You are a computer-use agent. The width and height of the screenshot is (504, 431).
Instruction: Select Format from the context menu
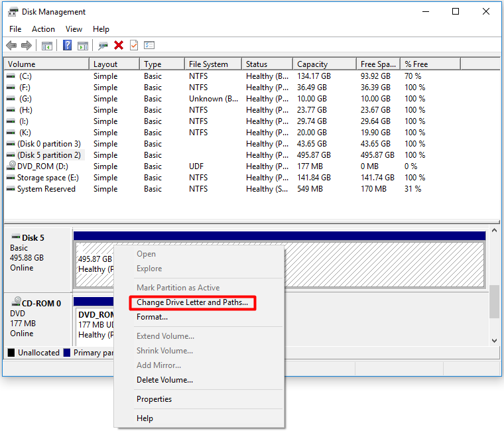coord(152,317)
